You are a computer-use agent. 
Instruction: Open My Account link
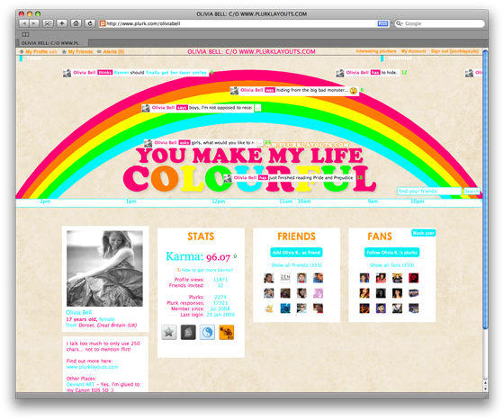[x=413, y=51]
